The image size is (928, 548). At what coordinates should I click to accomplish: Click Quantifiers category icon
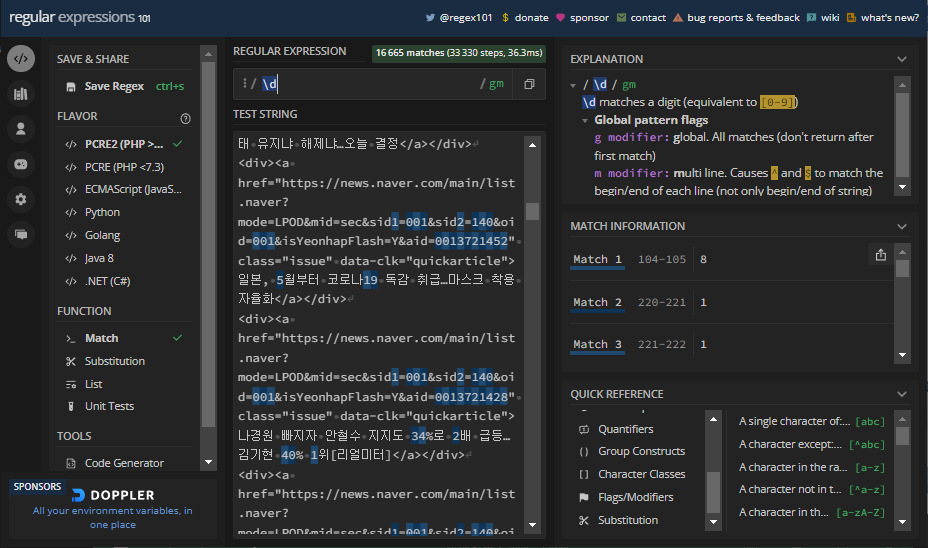pos(584,430)
